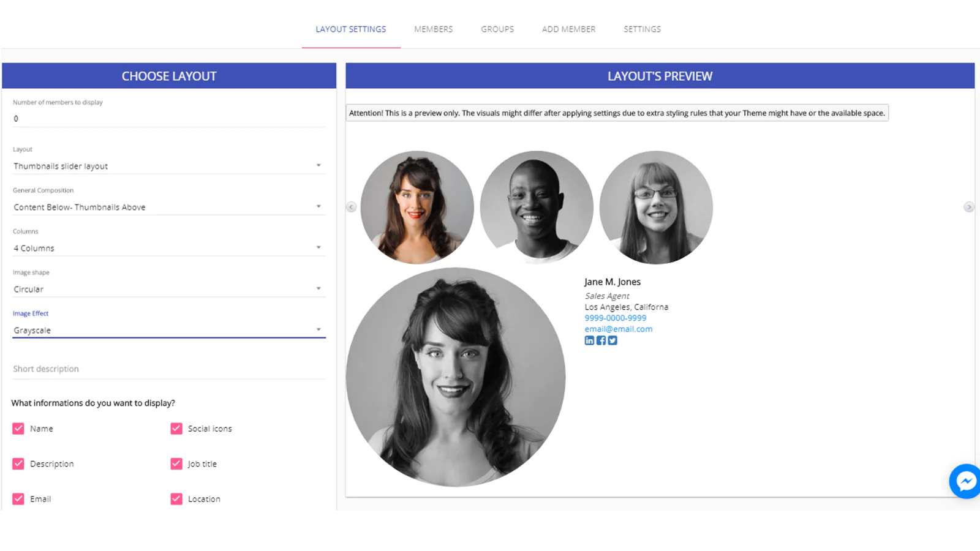Open the Twitter social icon

click(x=612, y=340)
